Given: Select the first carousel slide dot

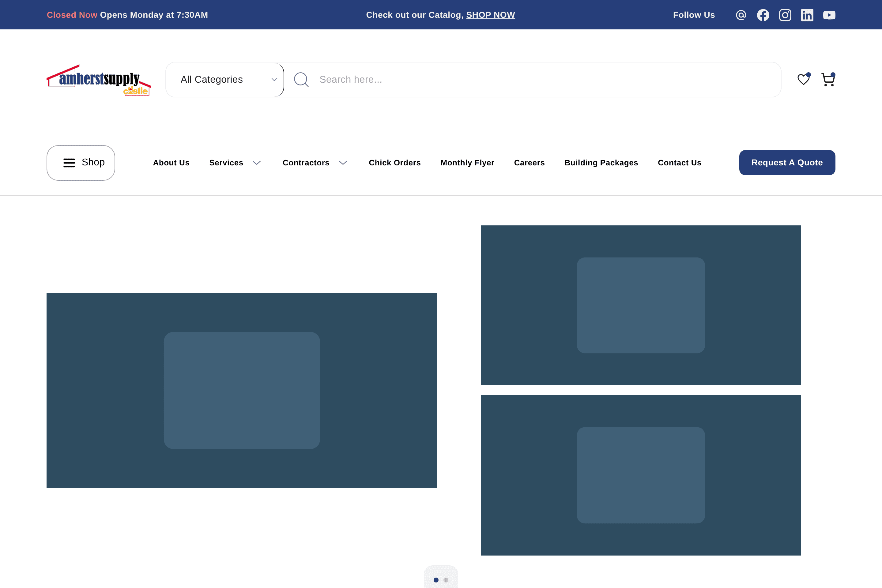Looking at the screenshot, I should (x=436, y=580).
